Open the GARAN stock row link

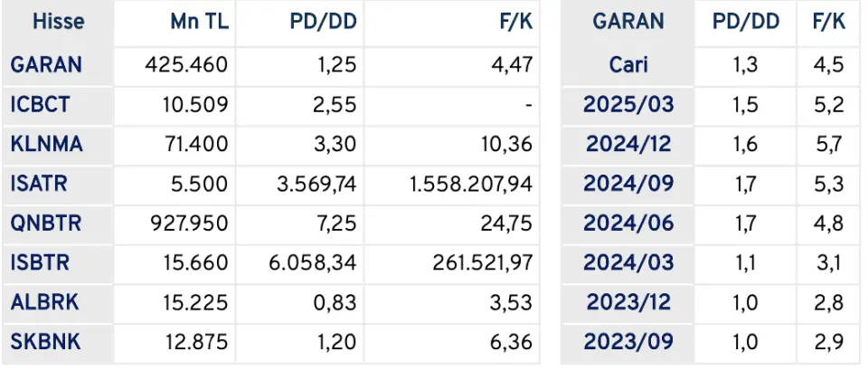pyautogui.click(x=46, y=65)
